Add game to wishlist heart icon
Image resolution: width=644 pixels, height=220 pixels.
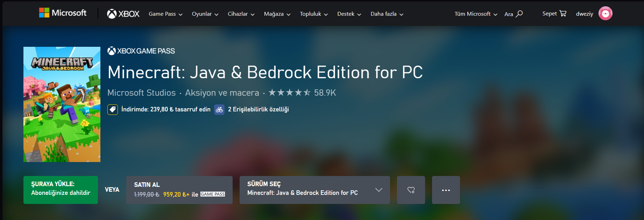(411, 190)
